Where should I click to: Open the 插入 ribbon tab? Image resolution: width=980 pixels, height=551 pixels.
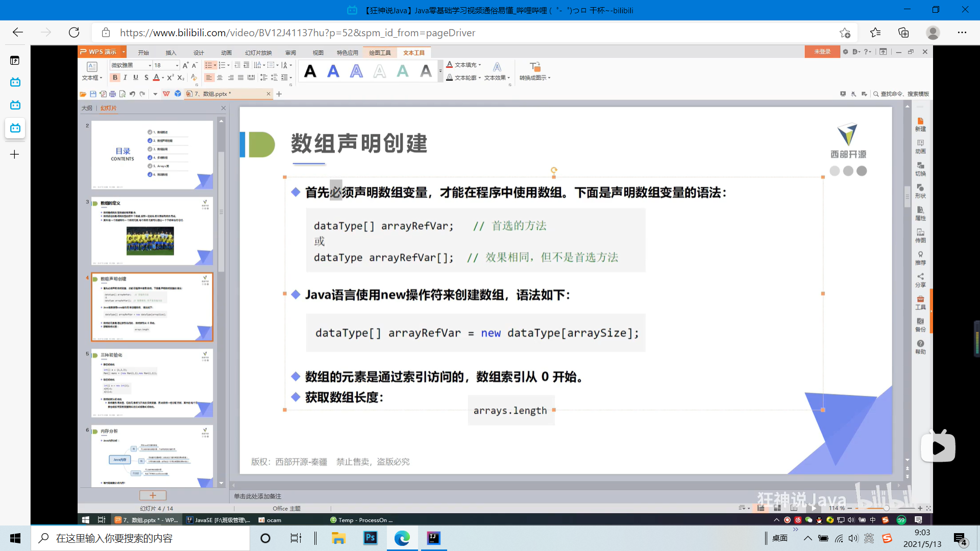click(170, 53)
